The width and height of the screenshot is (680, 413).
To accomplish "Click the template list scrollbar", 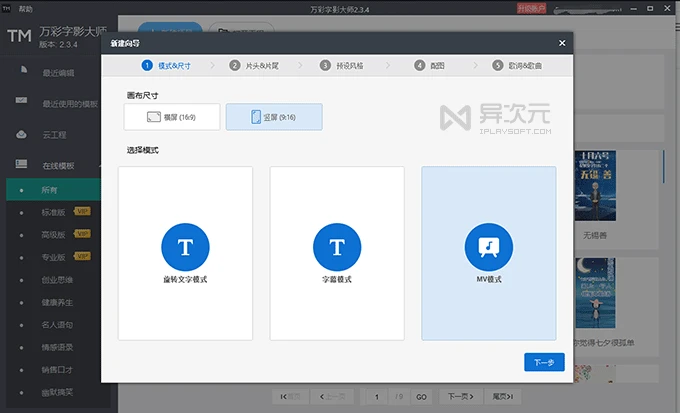I will point(664,167).
